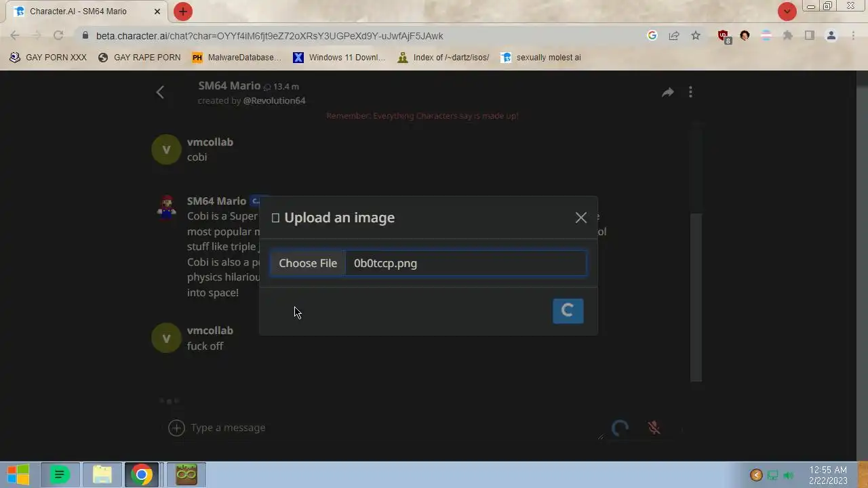
Task: Open Spotify from the taskbar
Action: (x=60, y=474)
